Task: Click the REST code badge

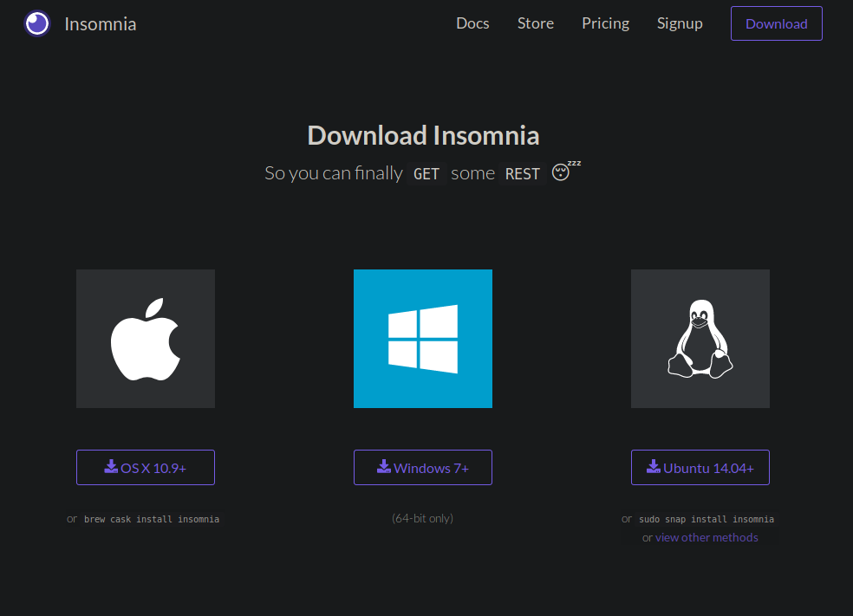Action: [x=522, y=174]
